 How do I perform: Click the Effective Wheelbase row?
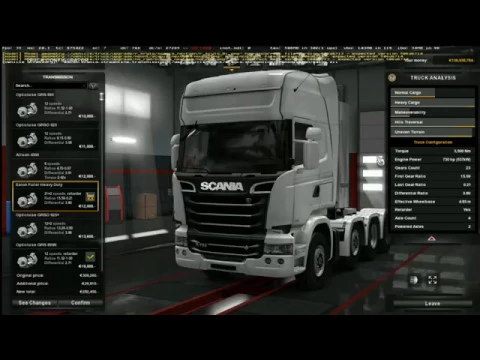pos(433,201)
